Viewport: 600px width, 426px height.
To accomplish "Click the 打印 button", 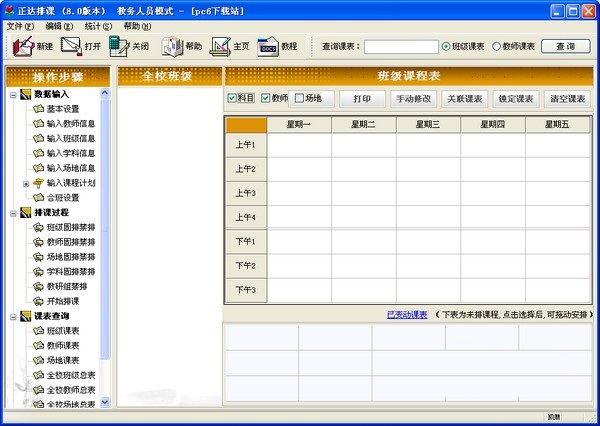I will coord(361,98).
